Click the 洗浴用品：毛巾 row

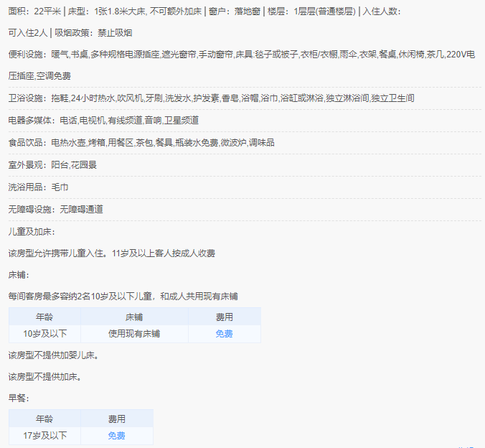point(38,187)
